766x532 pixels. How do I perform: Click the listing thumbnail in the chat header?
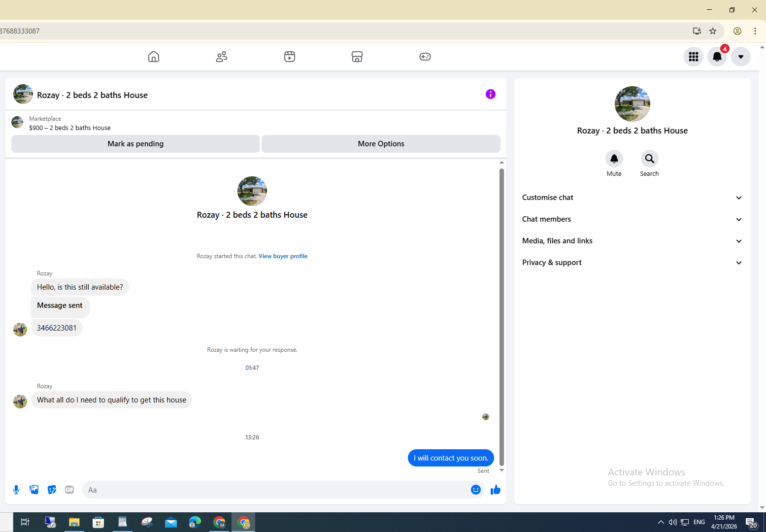[x=23, y=94]
